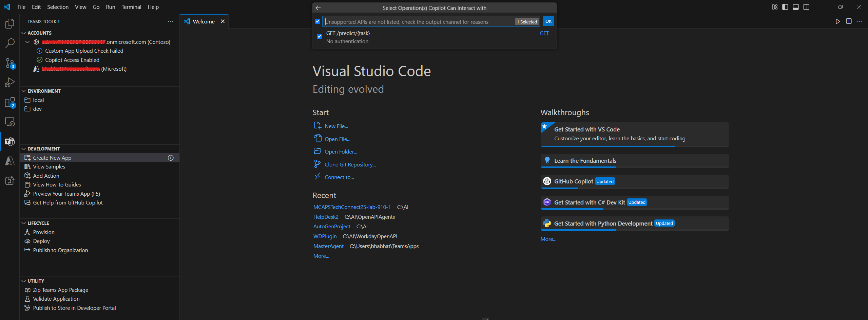The image size is (868, 320).
Task: Select Teams Toolkit icon in activity bar
Action: click(x=10, y=141)
